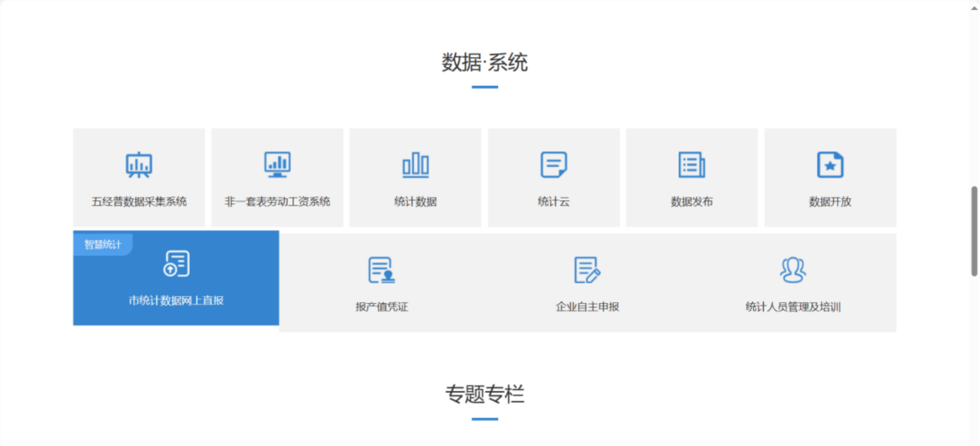
Task: Open the 数据开放 label link
Action: coord(830,202)
